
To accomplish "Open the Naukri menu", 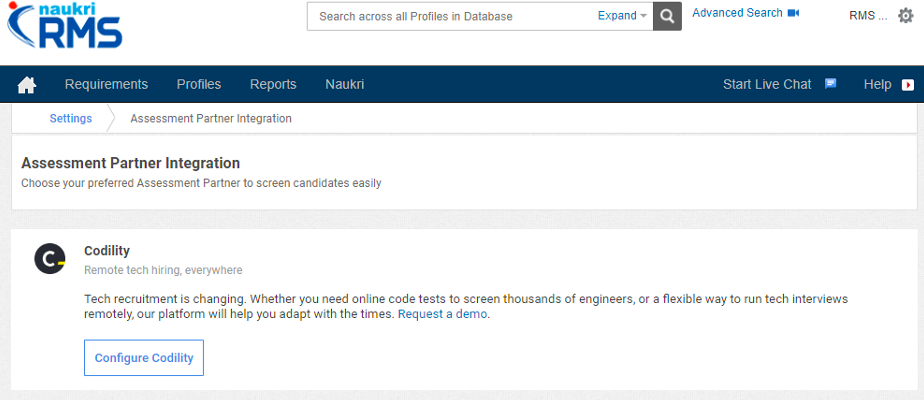I will [344, 84].
